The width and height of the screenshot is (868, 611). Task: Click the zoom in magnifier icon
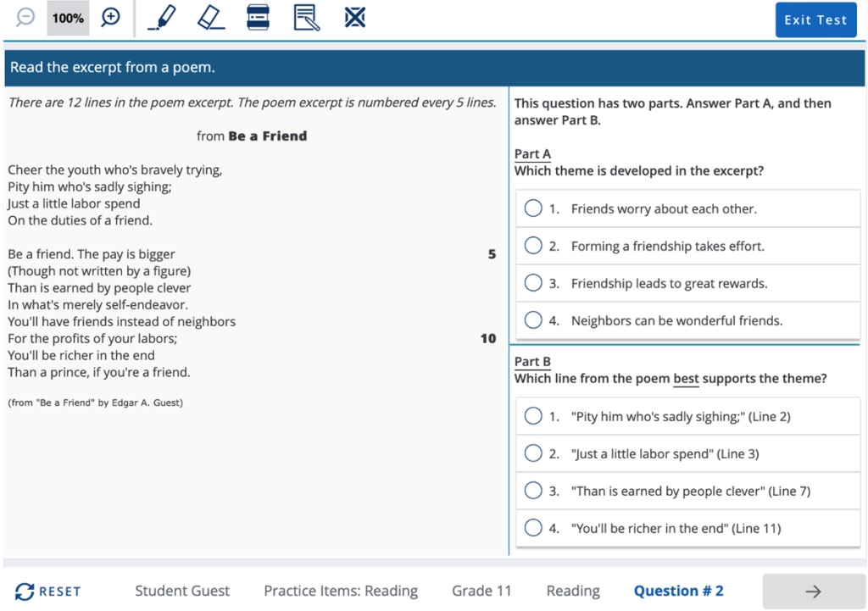(111, 18)
